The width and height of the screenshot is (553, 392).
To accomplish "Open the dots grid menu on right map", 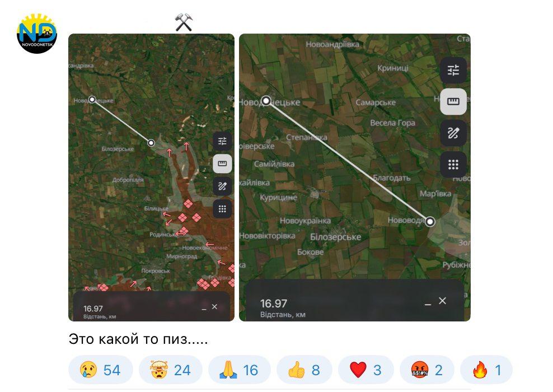I will [x=453, y=165].
